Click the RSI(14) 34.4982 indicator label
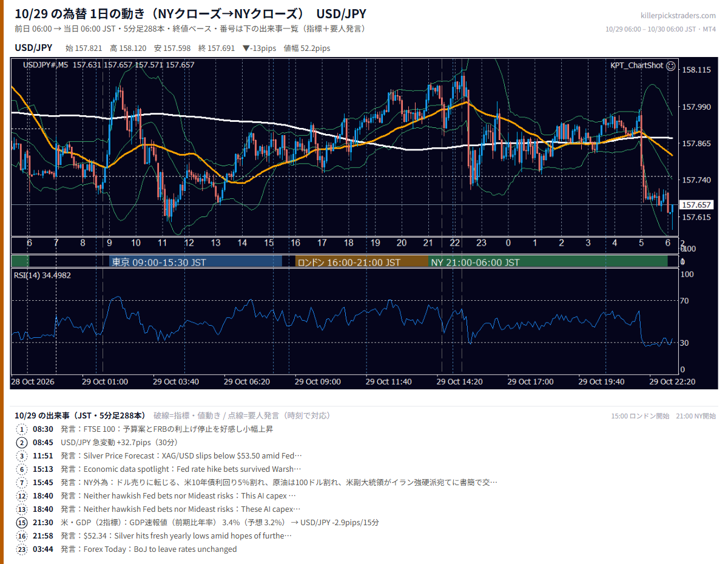The height and width of the screenshot is (564, 728). [42, 275]
